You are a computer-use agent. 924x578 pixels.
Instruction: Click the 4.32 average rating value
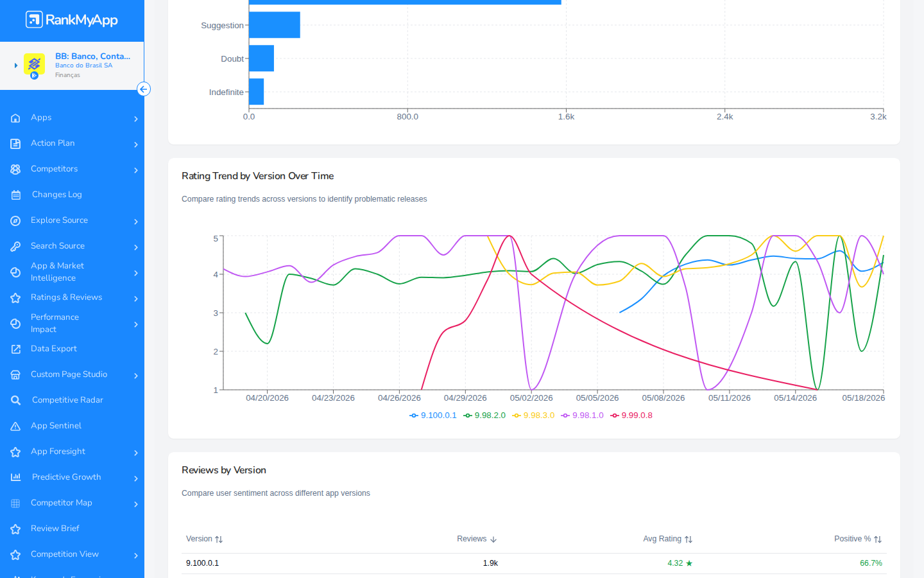680,563
